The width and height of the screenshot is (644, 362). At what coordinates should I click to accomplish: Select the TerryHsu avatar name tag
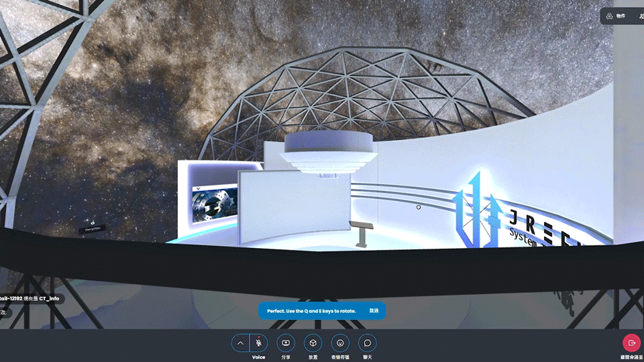(x=93, y=229)
